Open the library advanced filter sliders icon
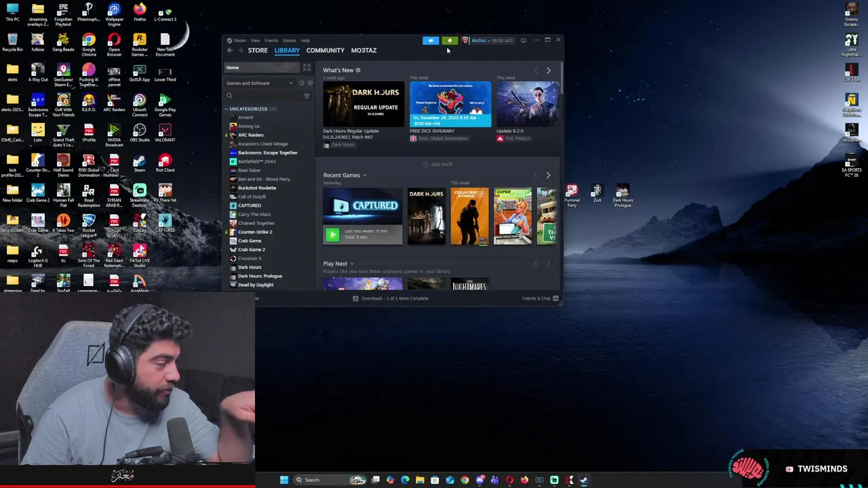The image size is (868, 488). pyautogui.click(x=307, y=96)
